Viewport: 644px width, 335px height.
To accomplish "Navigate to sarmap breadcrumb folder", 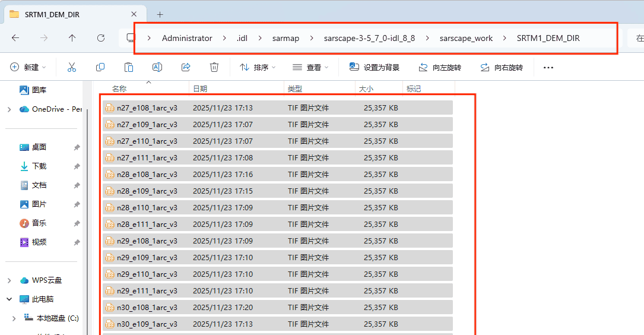I will [x=285, y=38].
